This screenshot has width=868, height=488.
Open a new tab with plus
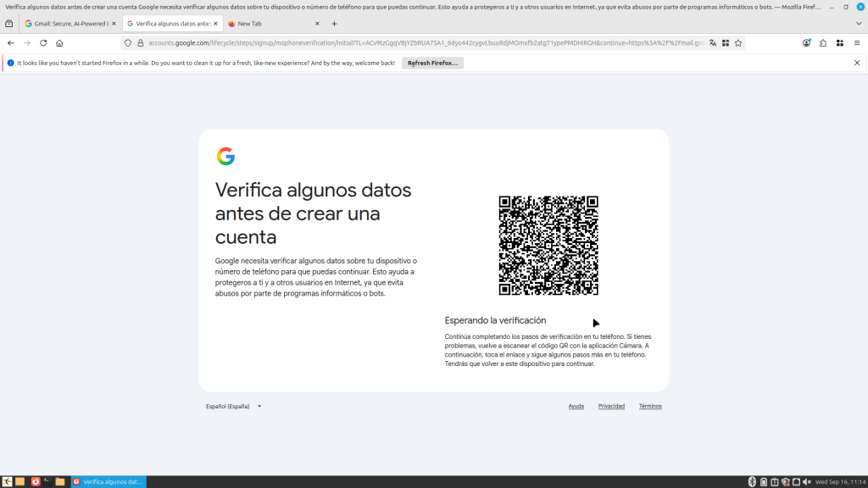tap(334, 24)
